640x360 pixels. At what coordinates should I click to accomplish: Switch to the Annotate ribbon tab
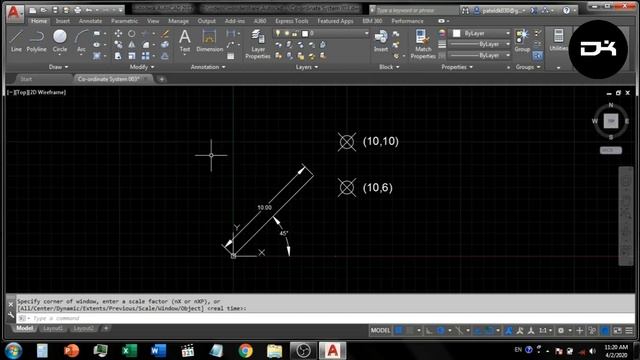[x=90, y=21]
